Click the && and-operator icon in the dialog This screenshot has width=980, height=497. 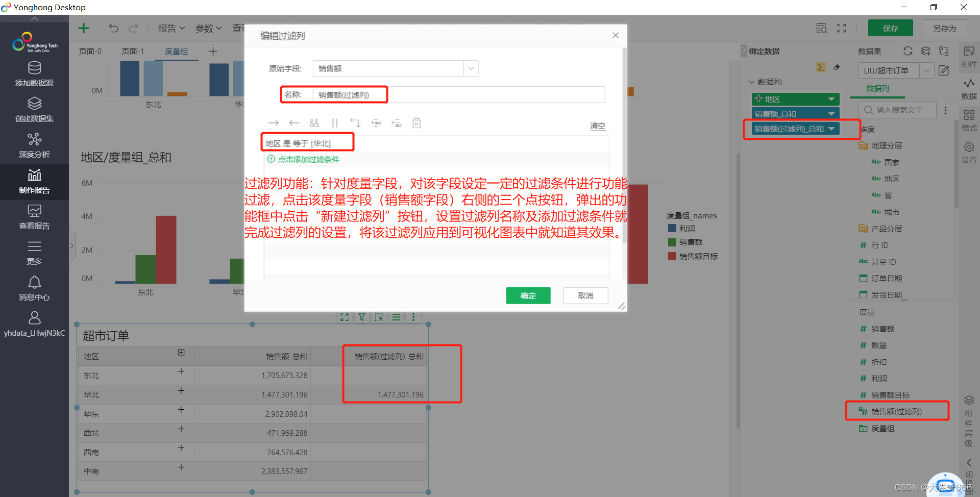click(x=314, y=123)
